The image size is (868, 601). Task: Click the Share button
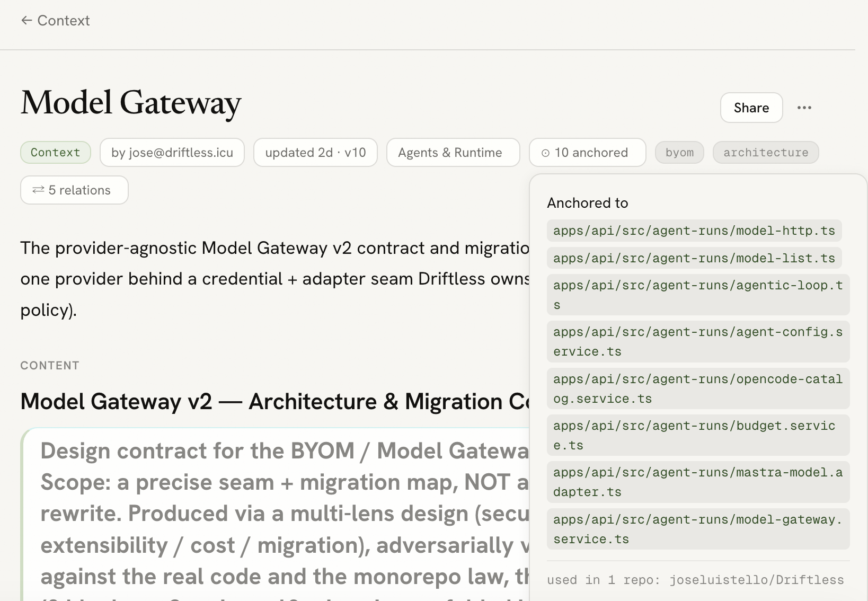(x=751, y=108)
